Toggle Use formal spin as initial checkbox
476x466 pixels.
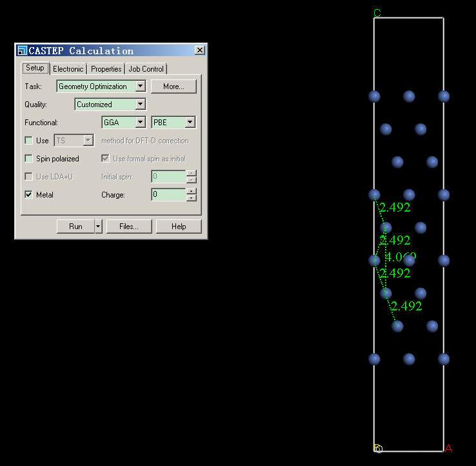point(105,158)
